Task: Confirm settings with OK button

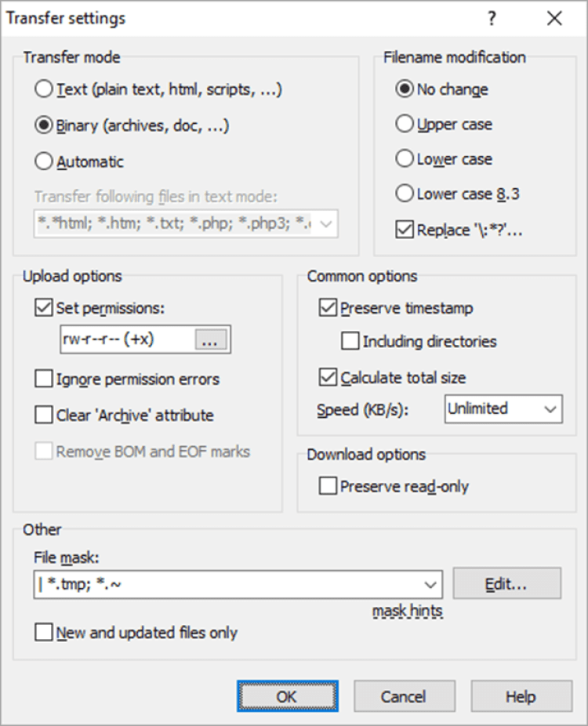Action: coord(287,696)
